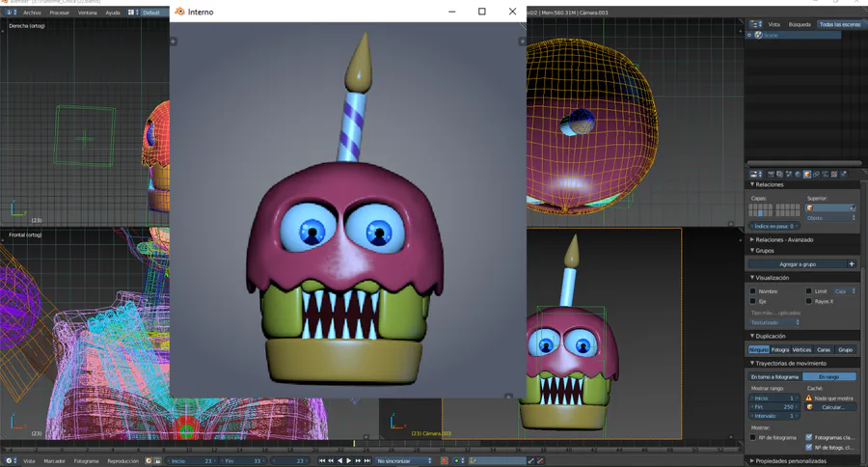Click the auto keyframe record button
The width and height of the screenshot is (868, 467).
(445, 461)
